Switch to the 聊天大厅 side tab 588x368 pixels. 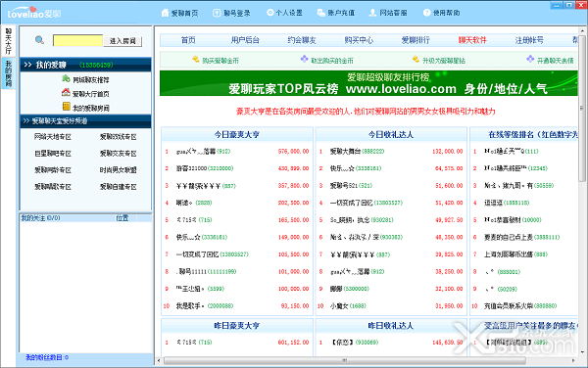point(8,41)
